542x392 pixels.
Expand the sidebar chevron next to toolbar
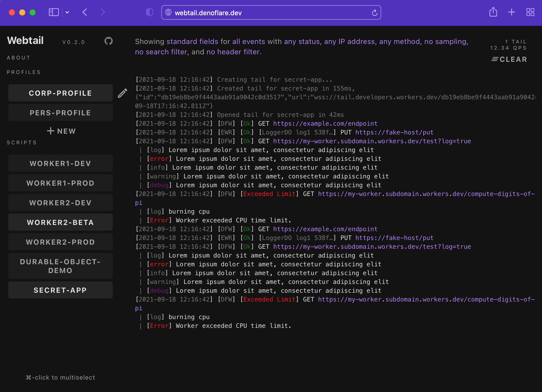(68, 12)
